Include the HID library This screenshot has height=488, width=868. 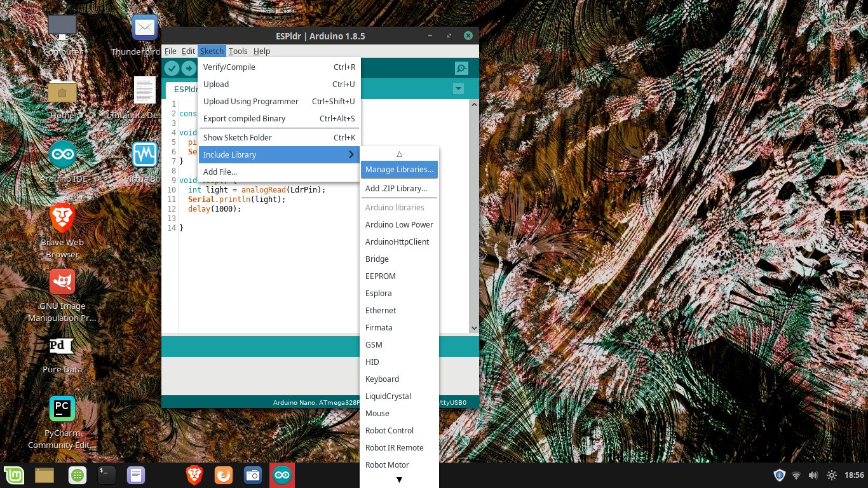[x=399, y=362]
